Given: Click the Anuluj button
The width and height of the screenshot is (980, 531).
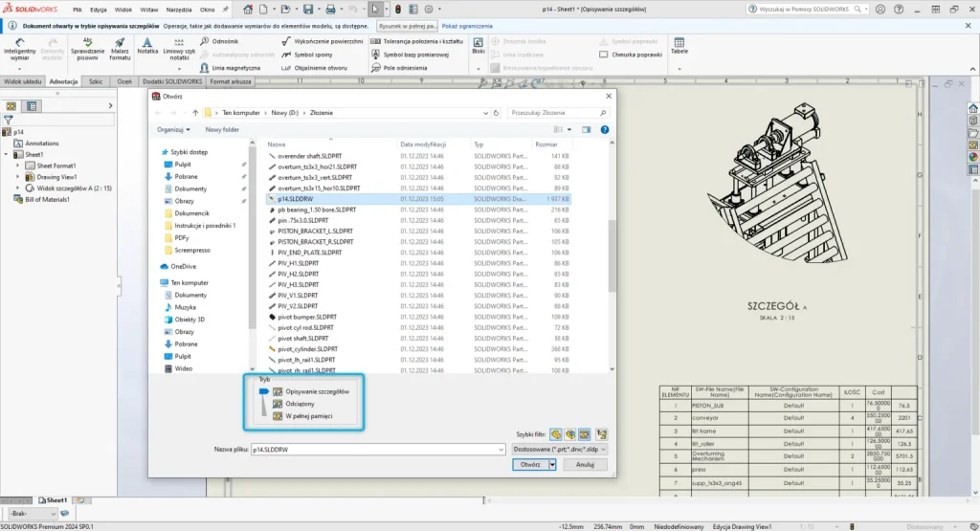Looking at the screenshot, I should tap(585, 465).
